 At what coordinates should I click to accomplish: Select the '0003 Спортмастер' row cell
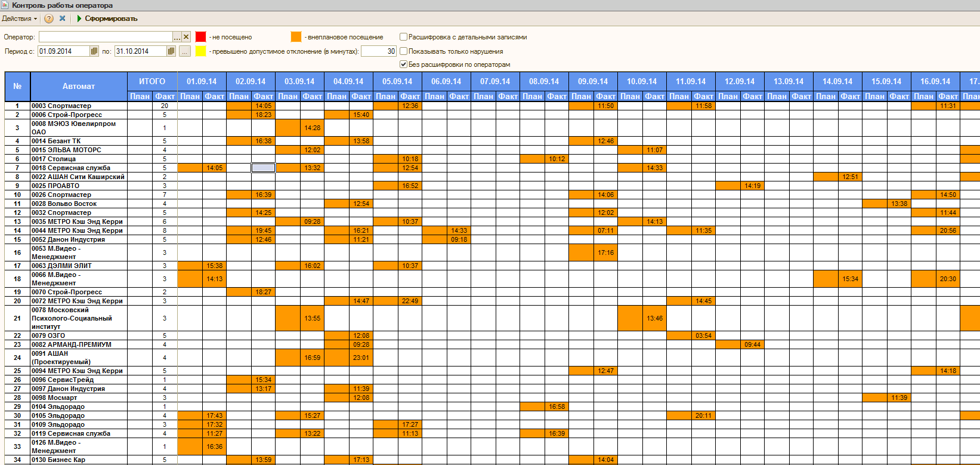pyautogui.click(x=79, y=106)
